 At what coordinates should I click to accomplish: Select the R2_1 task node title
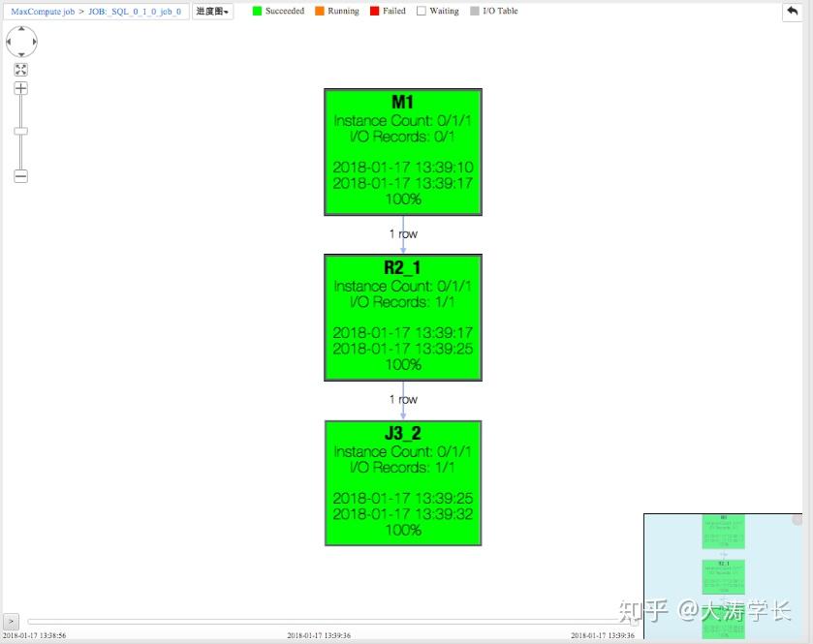coord(402,267)
